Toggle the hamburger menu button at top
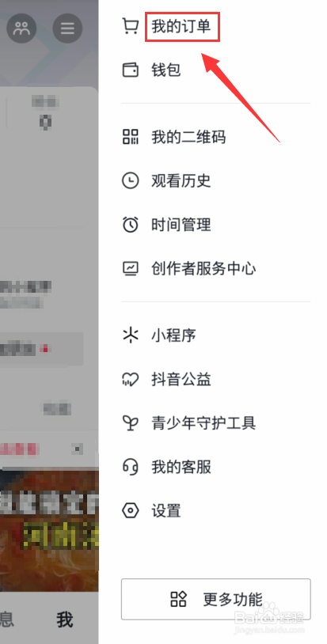327x644 pixels. tap(68, 28)
